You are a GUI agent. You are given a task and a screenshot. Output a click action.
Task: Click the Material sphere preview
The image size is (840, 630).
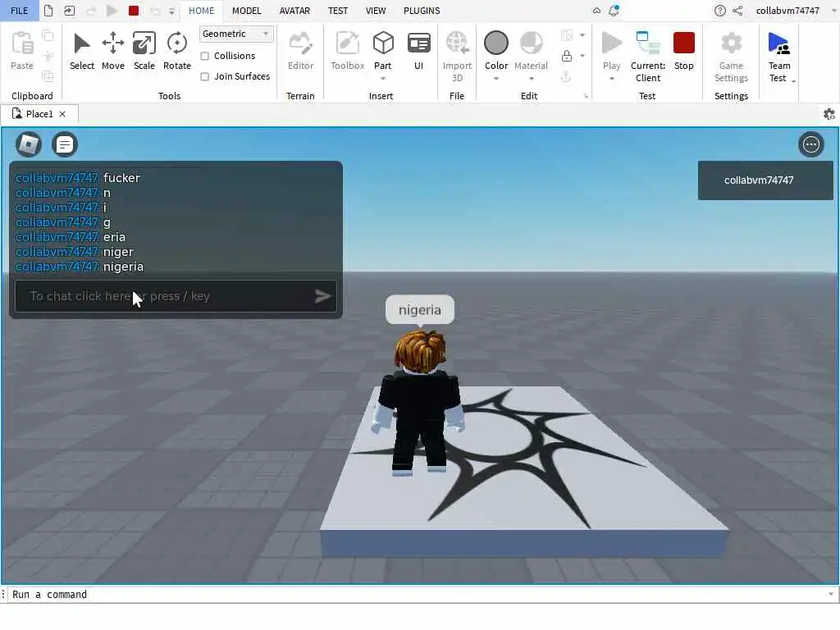[532, 43]
